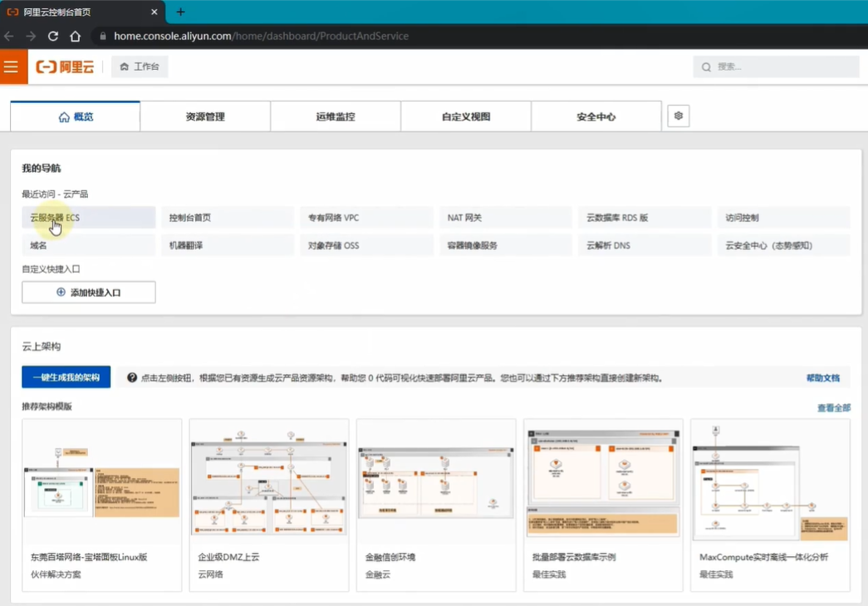The image size is (868, 606).
Task: Open 控制台首页 shortcut
Action: pos(228,218)
